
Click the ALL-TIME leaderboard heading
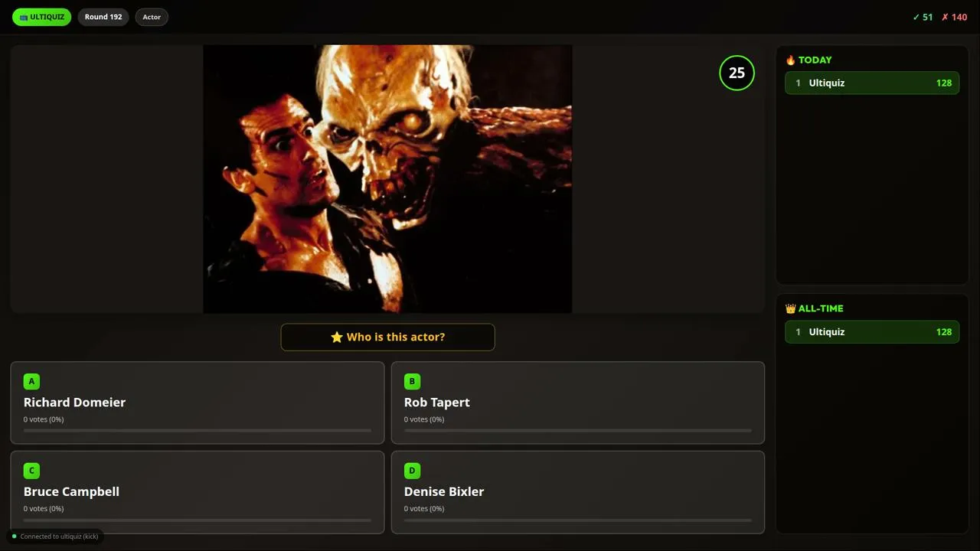coord(821,308)
